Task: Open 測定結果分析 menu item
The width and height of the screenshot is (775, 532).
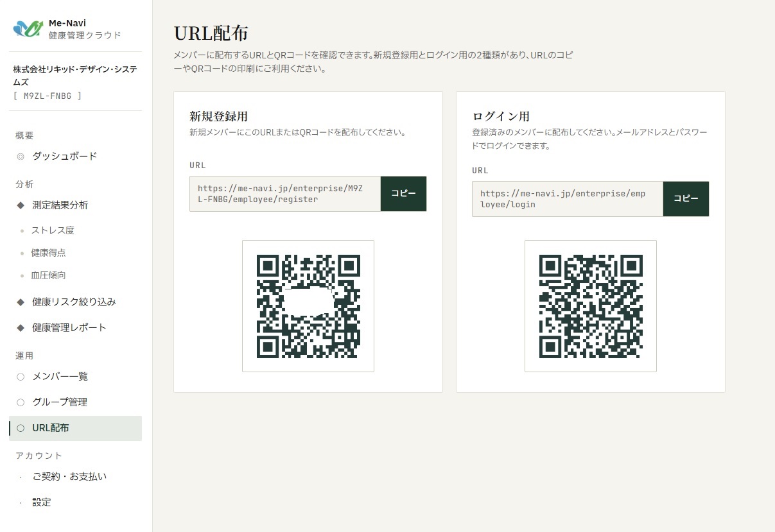Action: (x=75, y=205)
